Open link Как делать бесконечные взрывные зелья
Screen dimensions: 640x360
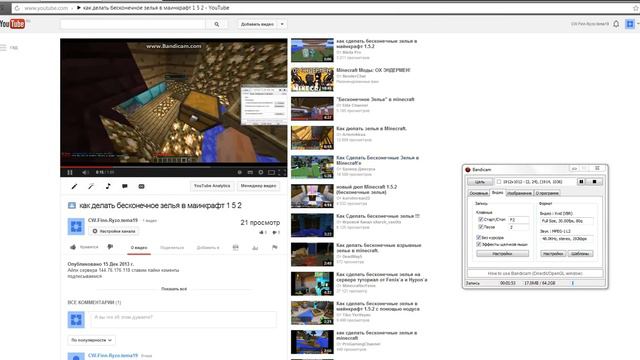coord(378,248)
